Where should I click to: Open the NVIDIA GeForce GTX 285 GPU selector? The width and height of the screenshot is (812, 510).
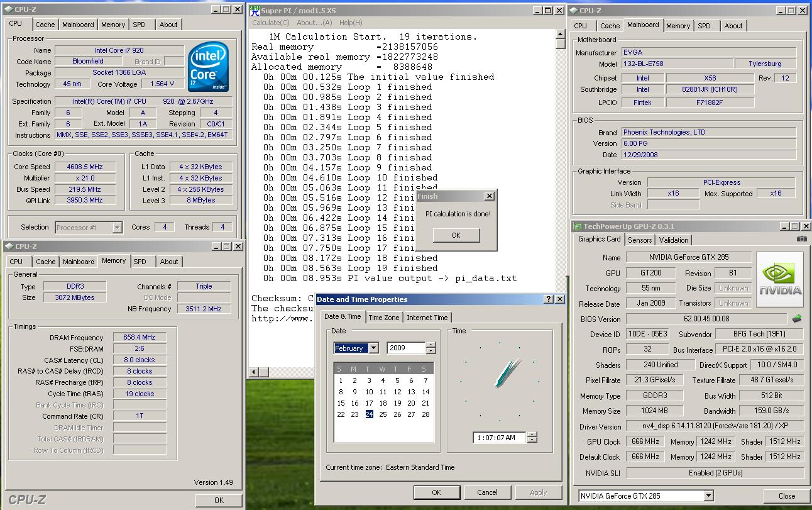[x=708, y=496]
